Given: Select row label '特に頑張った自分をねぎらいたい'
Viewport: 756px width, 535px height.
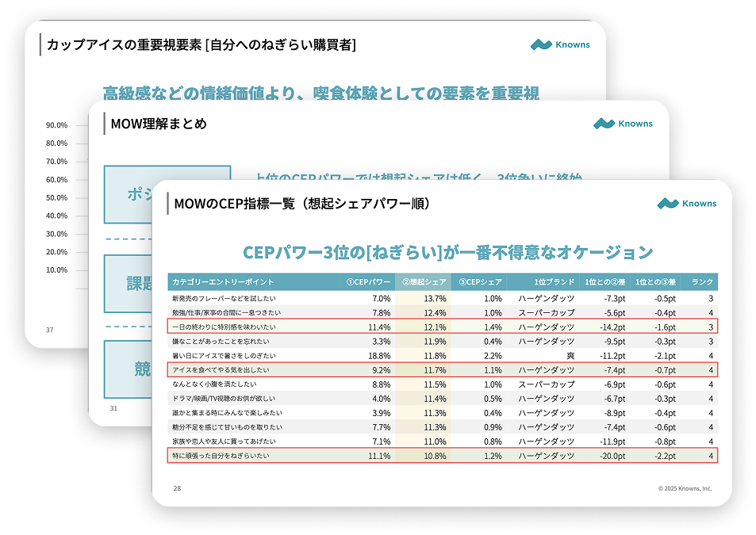Looking at the screenshot, I should click(x=221, y=456).
